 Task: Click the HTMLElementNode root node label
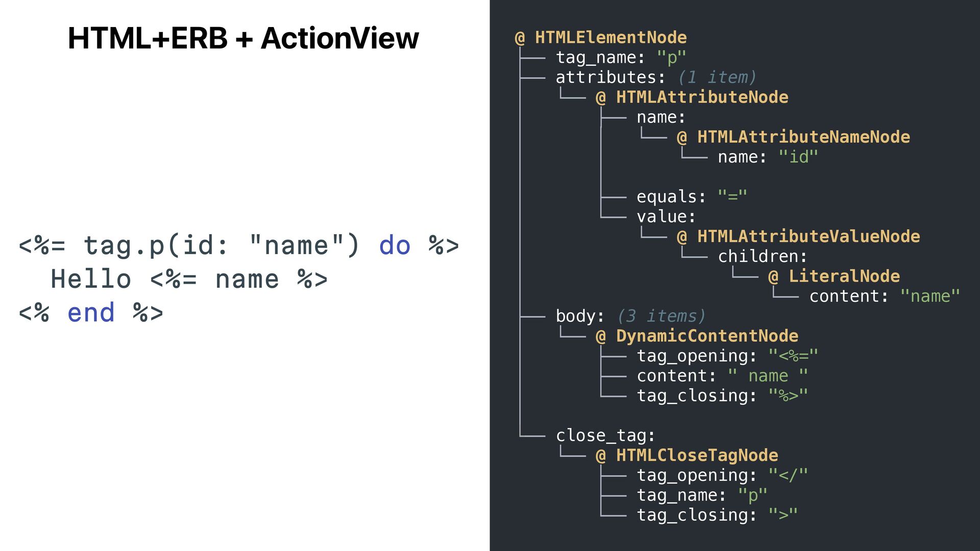point(610,38)
